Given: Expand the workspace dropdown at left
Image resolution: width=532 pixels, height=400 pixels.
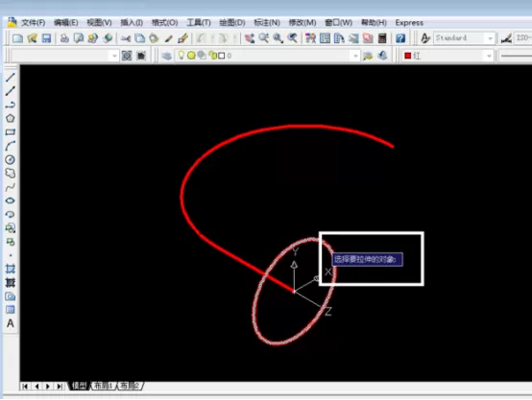Looking at the screenshot, I should click(114, 56).
